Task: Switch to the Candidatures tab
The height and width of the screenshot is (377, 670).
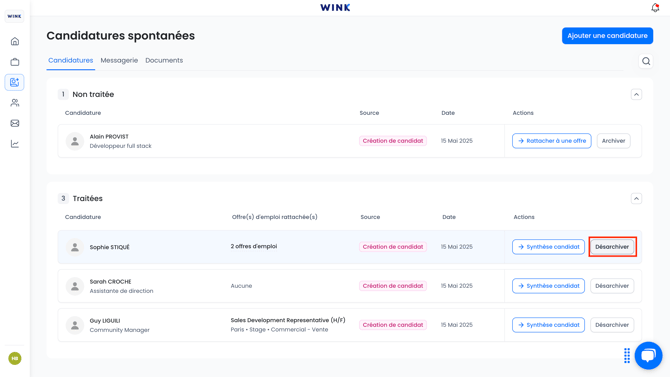Action: [71, 60]
